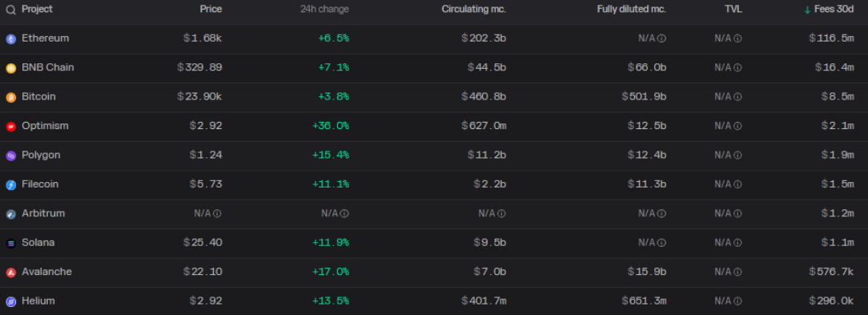Click info icon in Ethereum's Fully diluted mc. cell
868x315 pixels.
click(661, 38)
